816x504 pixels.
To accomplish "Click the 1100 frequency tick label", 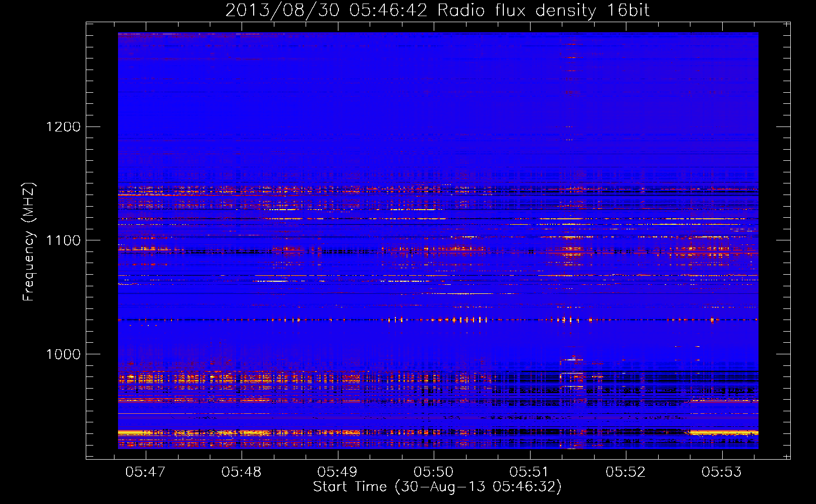I will click(64, 240).
